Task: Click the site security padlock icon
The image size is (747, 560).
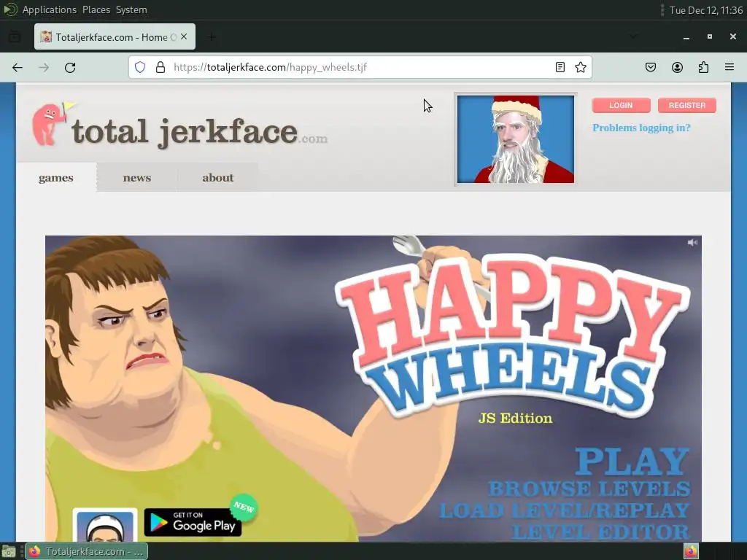Action: coord(160,67)
